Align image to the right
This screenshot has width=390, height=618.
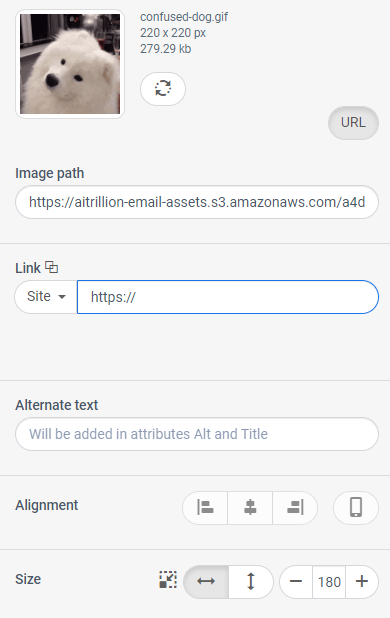295,507
